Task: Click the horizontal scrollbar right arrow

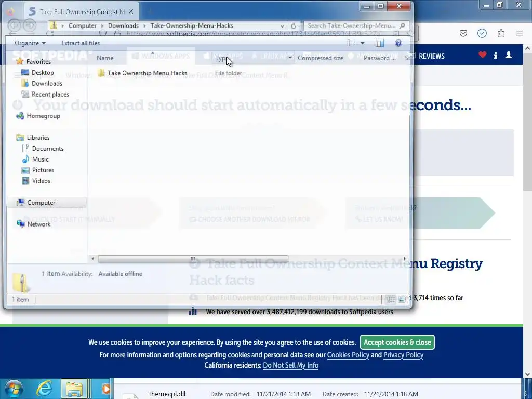Action: pyautogui.click(x=404, y=259)
